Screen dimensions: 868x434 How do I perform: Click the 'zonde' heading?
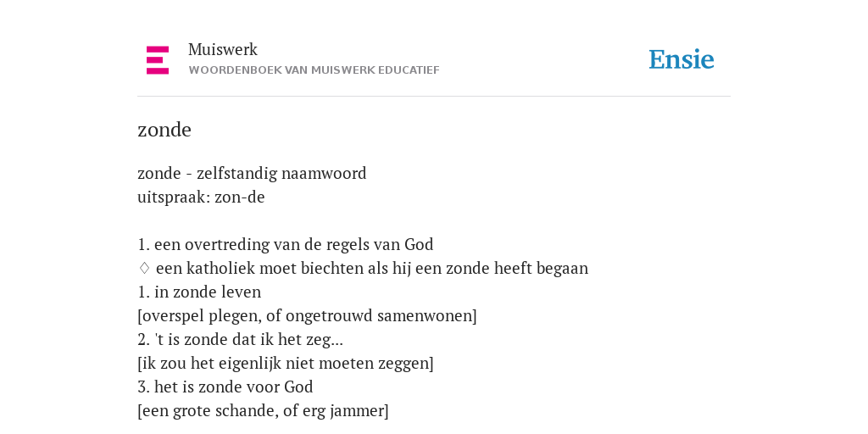pos(164,130)
